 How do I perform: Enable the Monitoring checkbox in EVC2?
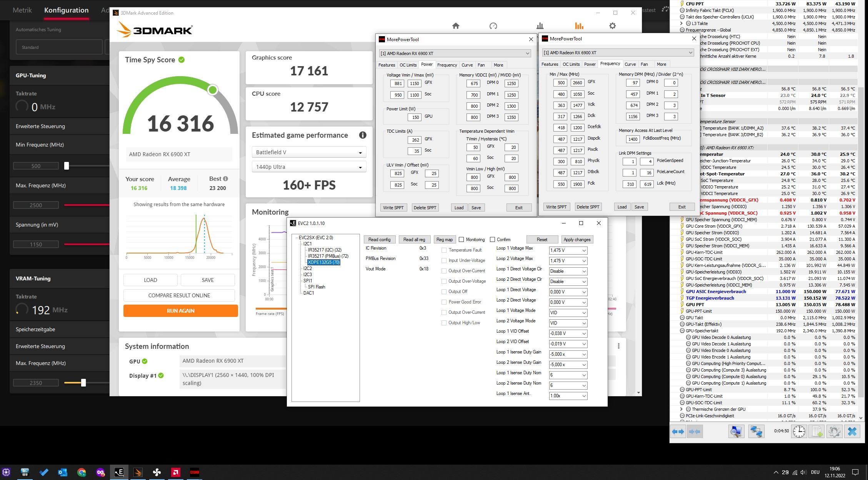coord(461,239)
